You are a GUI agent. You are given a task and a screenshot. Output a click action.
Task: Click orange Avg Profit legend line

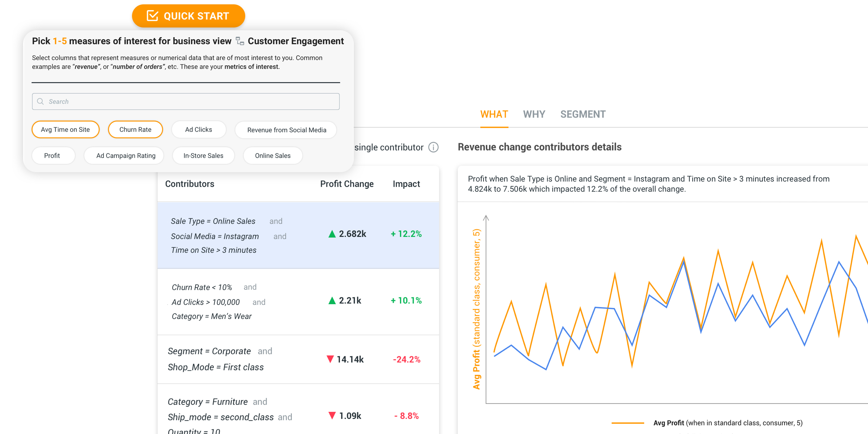(627, 423)
